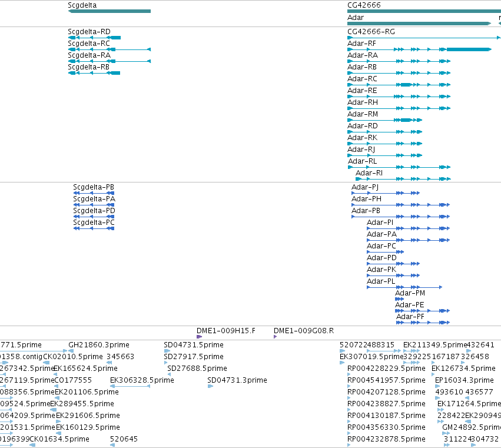501x448 pixels.
Task: Click the GH21860.3prime EST label
Action: [x=99, y=345]
